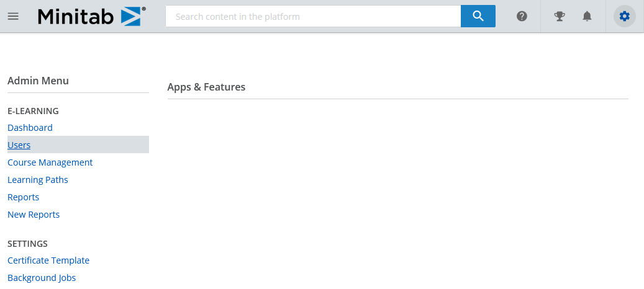Click the magnifying glass search button

478,16
